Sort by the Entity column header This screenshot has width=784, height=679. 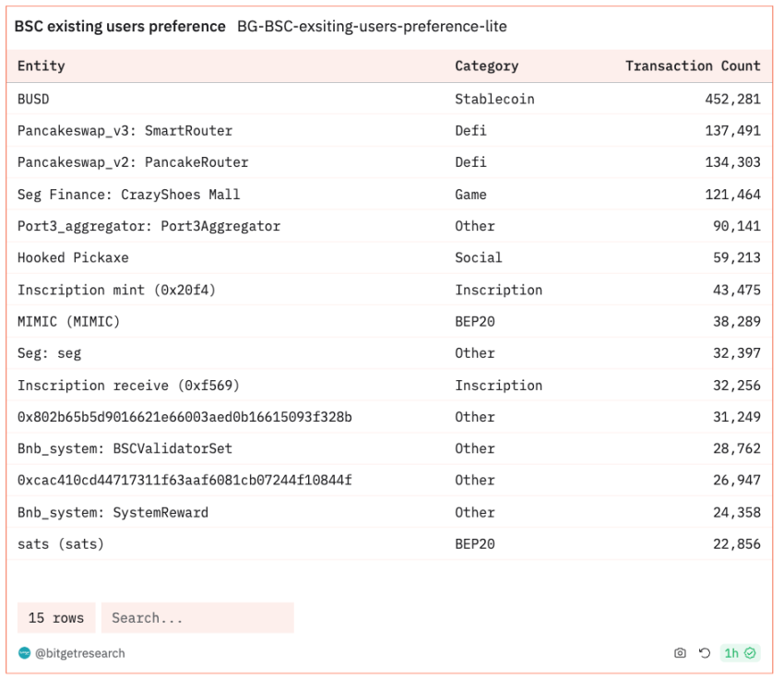(x=42, y=66)
